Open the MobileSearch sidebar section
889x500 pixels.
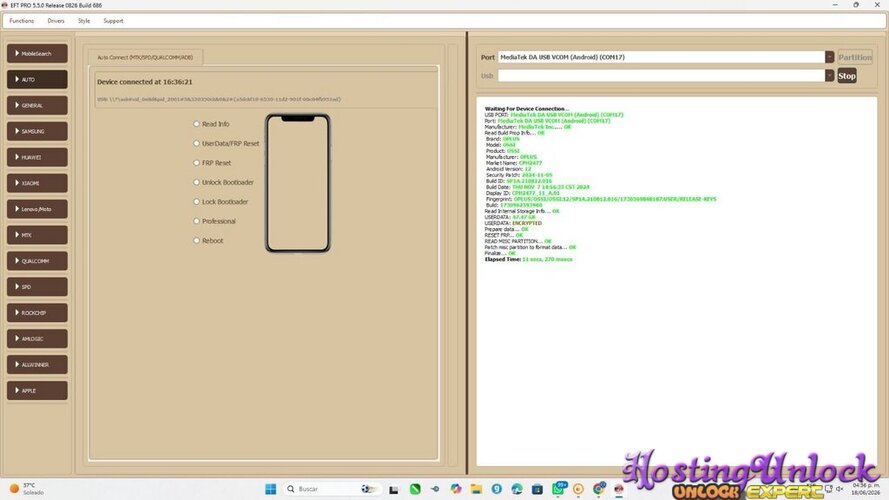(37, 53)
